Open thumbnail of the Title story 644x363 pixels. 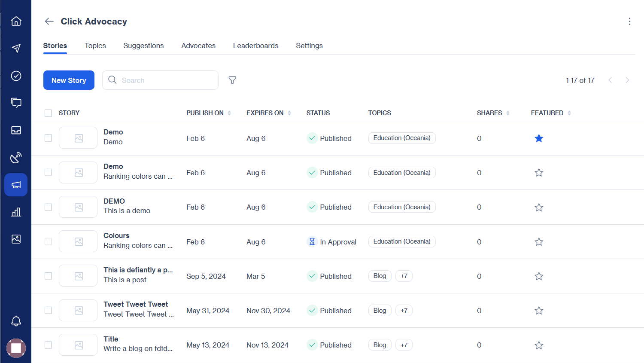click(x=78, y=345)
